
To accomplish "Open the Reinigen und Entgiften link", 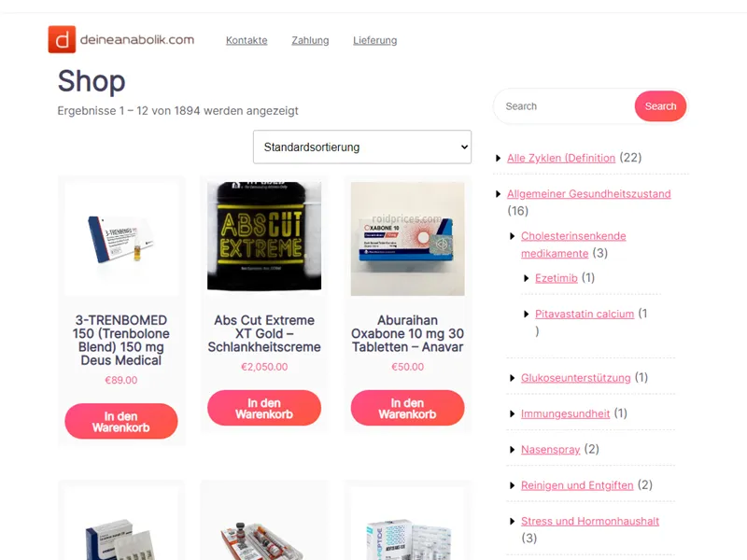I will 577,485.
